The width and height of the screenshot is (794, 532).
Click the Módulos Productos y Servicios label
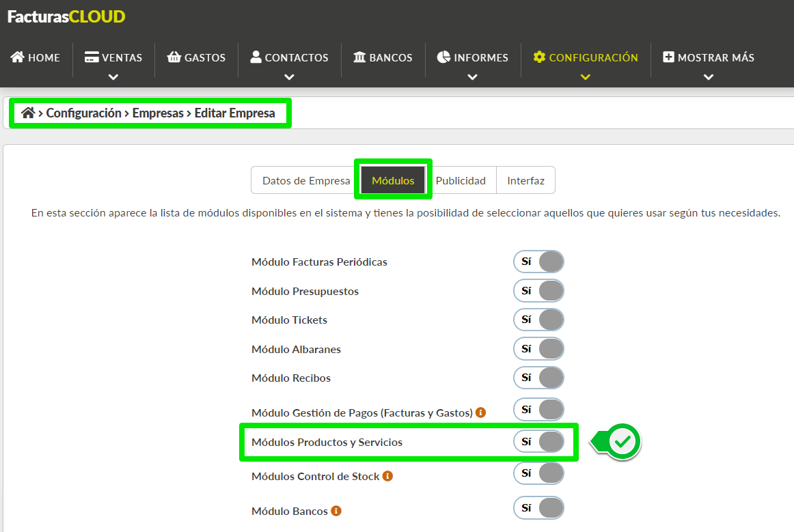tap(327, 443)
